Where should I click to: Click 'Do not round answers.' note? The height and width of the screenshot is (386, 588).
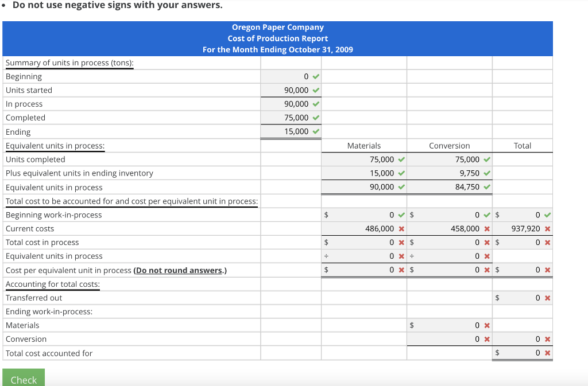coord(180,270)
